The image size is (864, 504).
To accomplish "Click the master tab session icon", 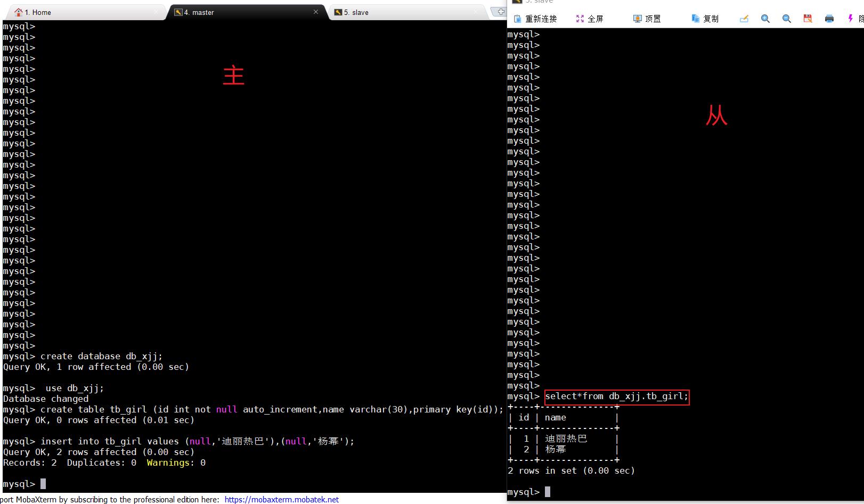I will (178, 12).
